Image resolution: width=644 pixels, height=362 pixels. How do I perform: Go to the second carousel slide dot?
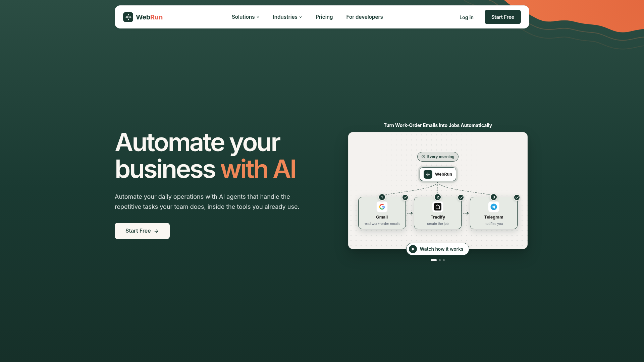click(440, 260)
